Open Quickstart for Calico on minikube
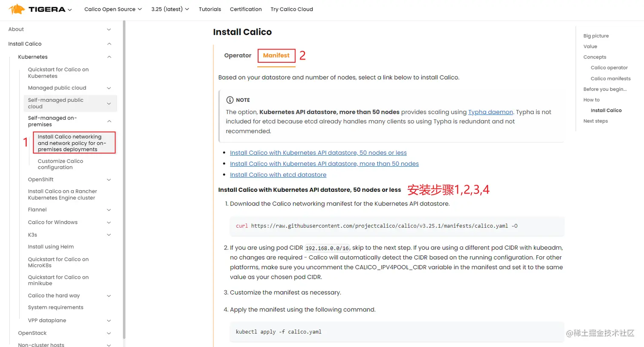This screenshot has height=347, width=644. (x=58, y=280)
